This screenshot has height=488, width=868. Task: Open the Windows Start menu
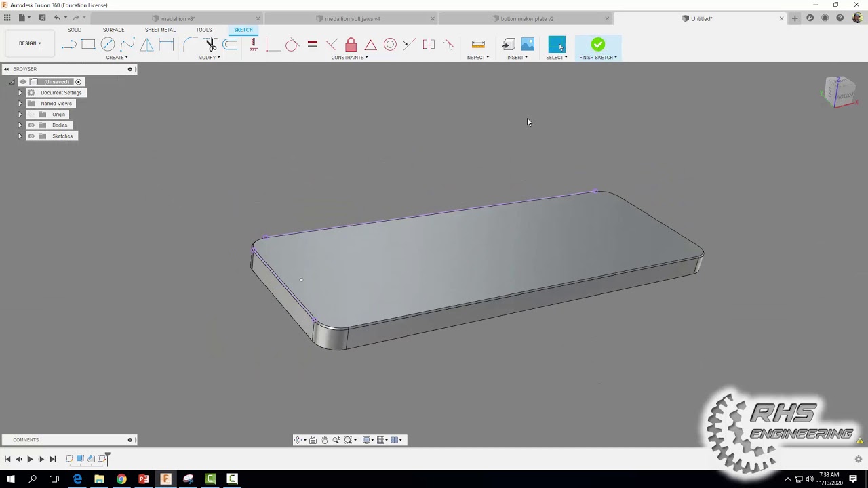tap(11, 479)
